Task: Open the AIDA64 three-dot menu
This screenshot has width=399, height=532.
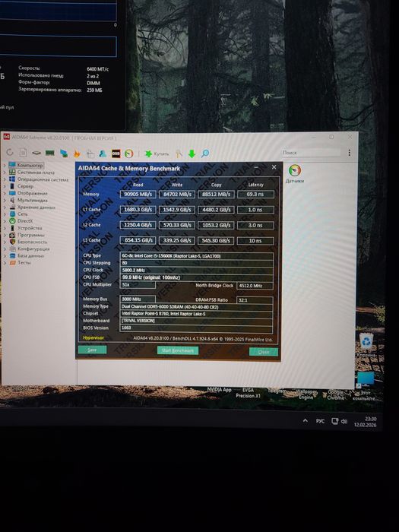Action: [x=349, y=153]
